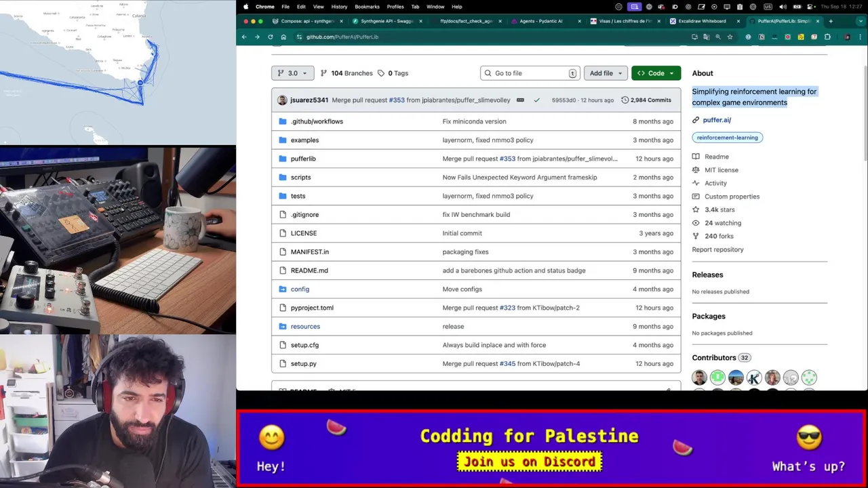Open the 'Fix miniconda version' commit message
868x488 pixels.
pyautogui.click(x=474, y=121)
